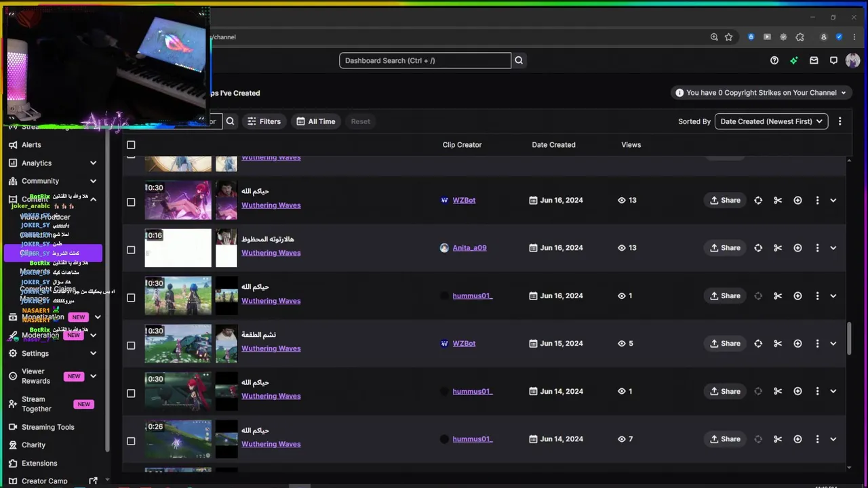868x488 pixels.
Task: Select checkbox for Anita_a09 clip row
Action: (131, 250)
